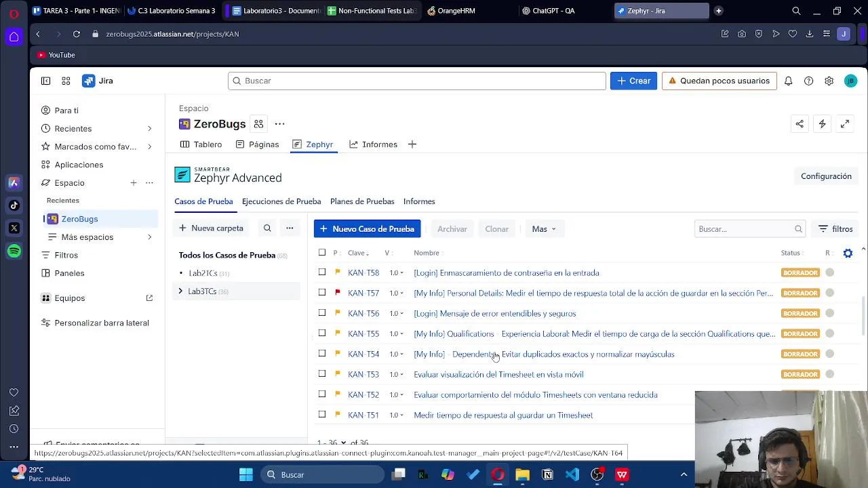Check the box for KAN-T53
This screenshot has height=488, width=868.
[322, 374]
